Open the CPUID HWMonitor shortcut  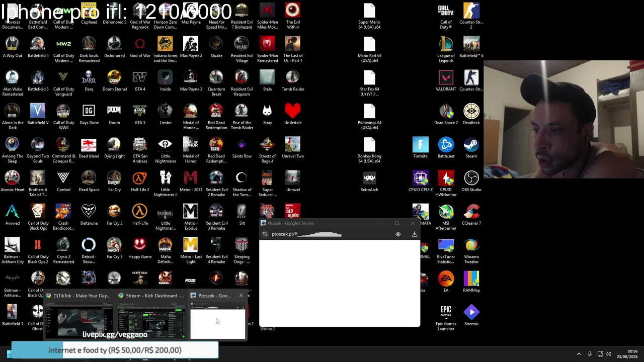coord(446,183)
